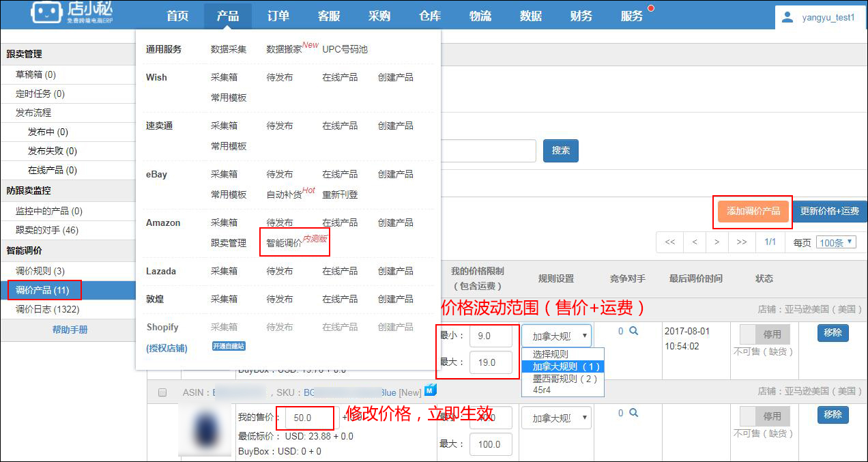Open the 产品 navigation menu
This screenshot has width=868, height=462.
[x=228, y=16]
